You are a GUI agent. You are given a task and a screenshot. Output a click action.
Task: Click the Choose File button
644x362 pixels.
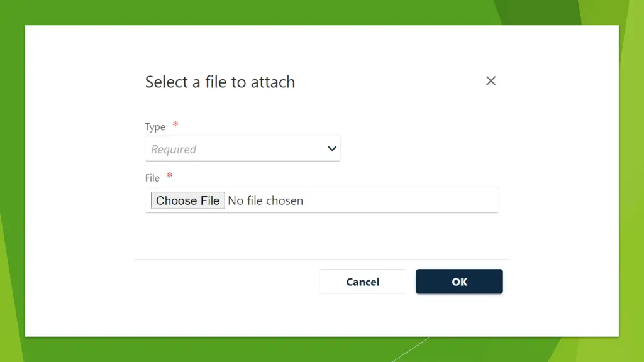point(187,200)
